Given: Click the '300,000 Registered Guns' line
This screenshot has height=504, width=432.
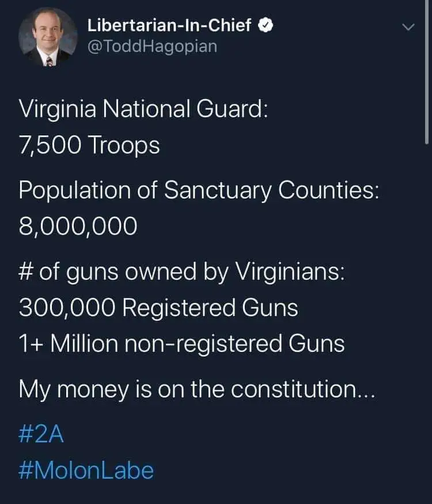Looking at the screenshot, I should (158, 308).
